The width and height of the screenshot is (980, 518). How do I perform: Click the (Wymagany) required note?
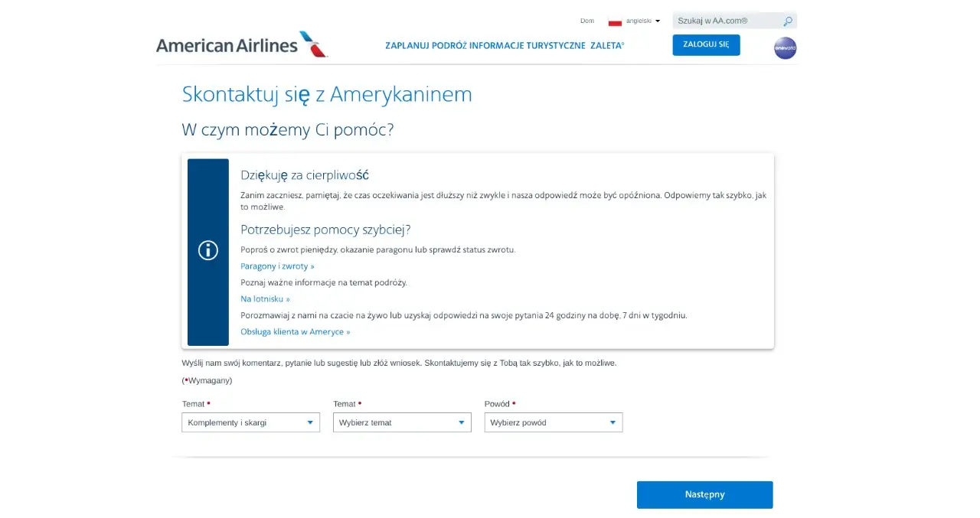[x=207, y=380]
